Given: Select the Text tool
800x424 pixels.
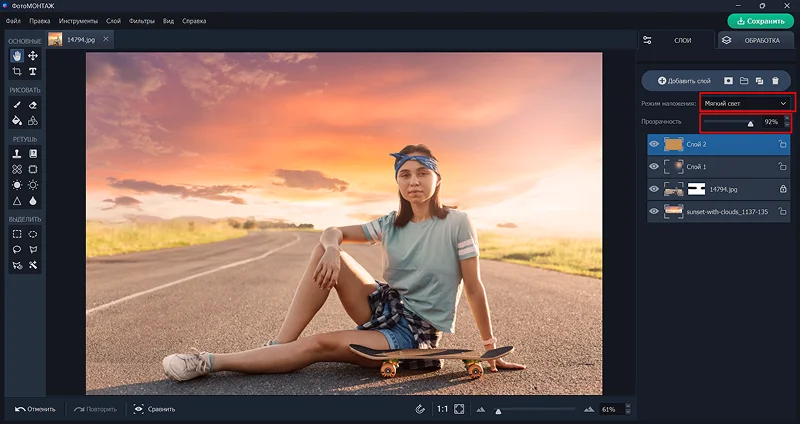Looking at the screenshot, I should [33, 71].
